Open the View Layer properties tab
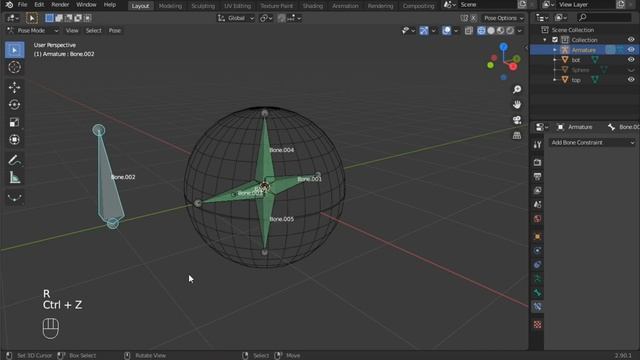 tap(538, 190)
